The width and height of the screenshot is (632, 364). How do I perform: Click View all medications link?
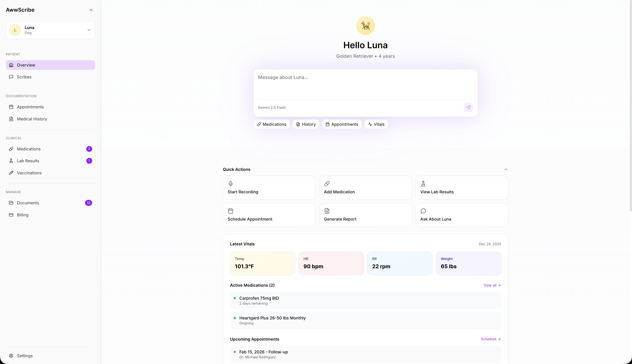tap(492, 285)
